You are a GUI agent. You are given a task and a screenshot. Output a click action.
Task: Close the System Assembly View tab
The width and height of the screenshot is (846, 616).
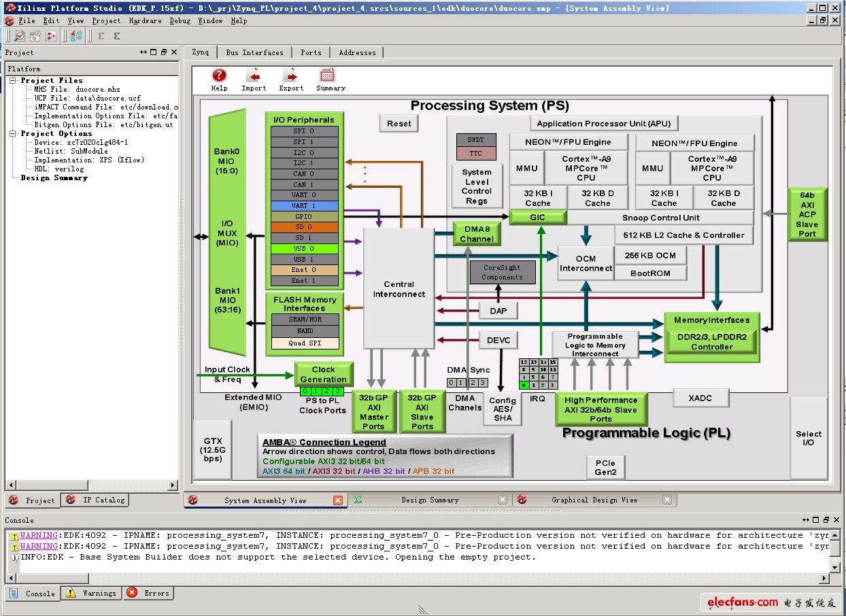click(338, 500)
